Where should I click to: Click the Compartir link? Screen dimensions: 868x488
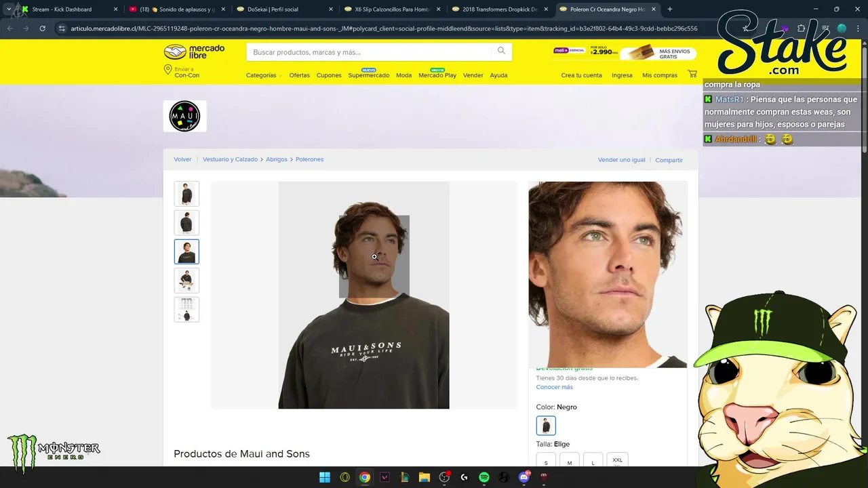pos(669,160)
